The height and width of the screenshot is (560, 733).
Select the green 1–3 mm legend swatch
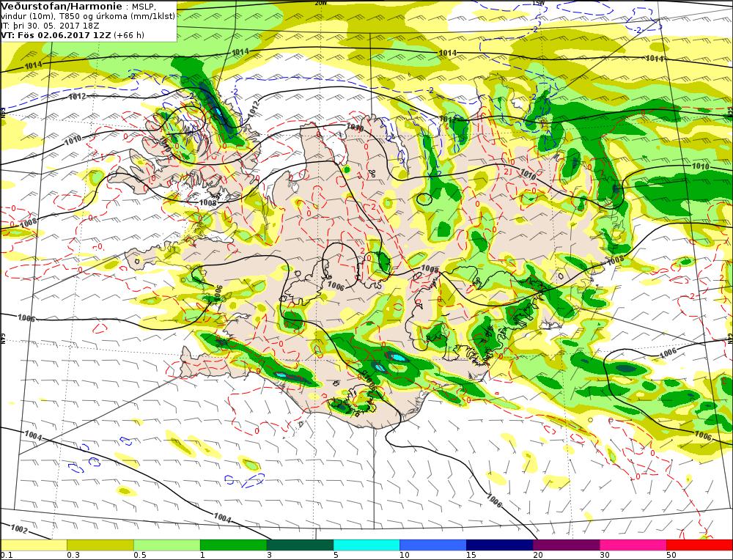pos(233,545)
